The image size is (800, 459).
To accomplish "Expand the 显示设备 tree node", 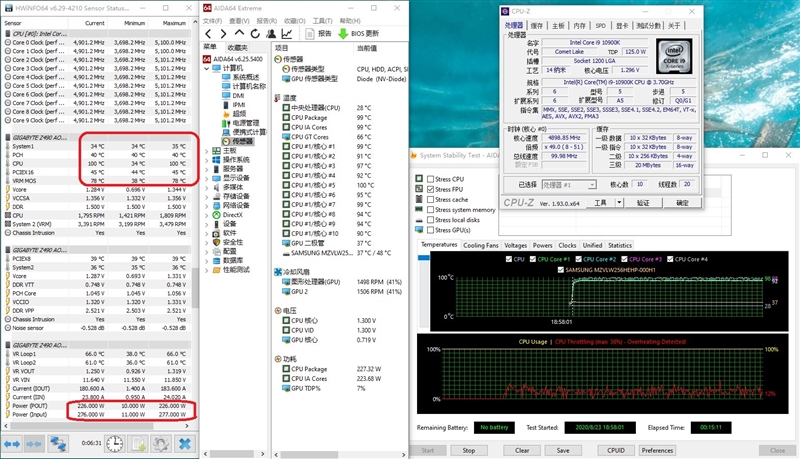I will tap(207, 178).
